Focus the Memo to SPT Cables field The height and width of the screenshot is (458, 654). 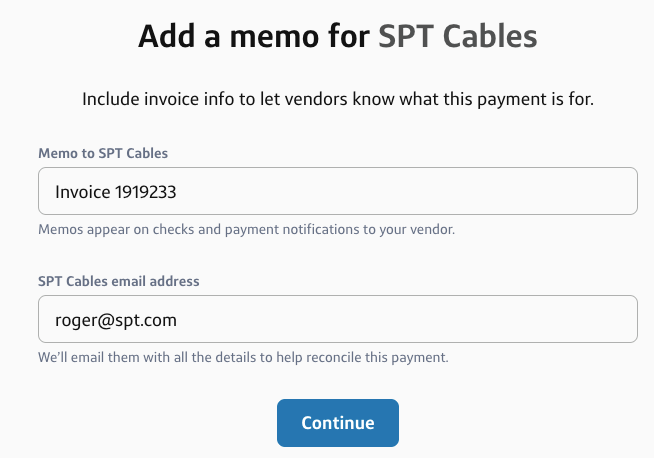pos(337,191)
